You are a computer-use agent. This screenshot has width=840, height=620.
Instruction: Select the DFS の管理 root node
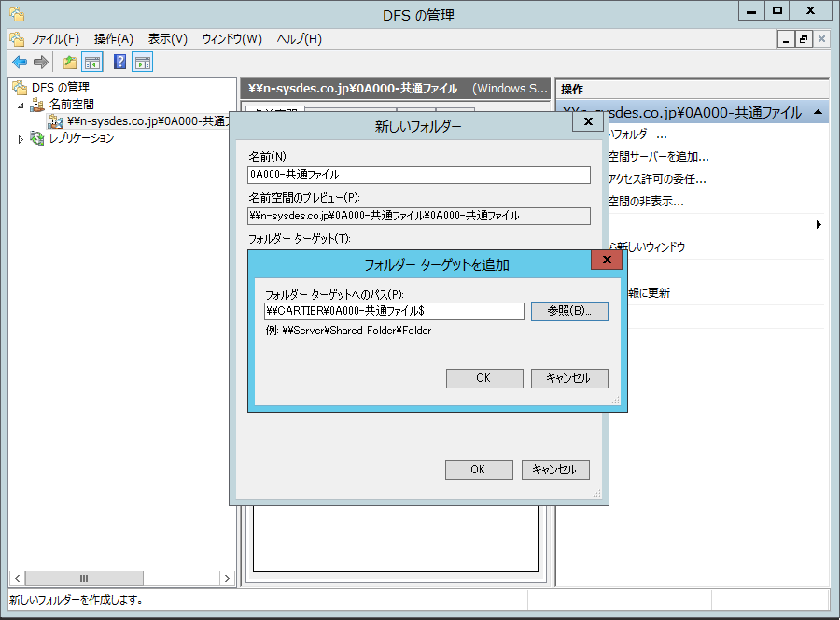coord(60,88)
